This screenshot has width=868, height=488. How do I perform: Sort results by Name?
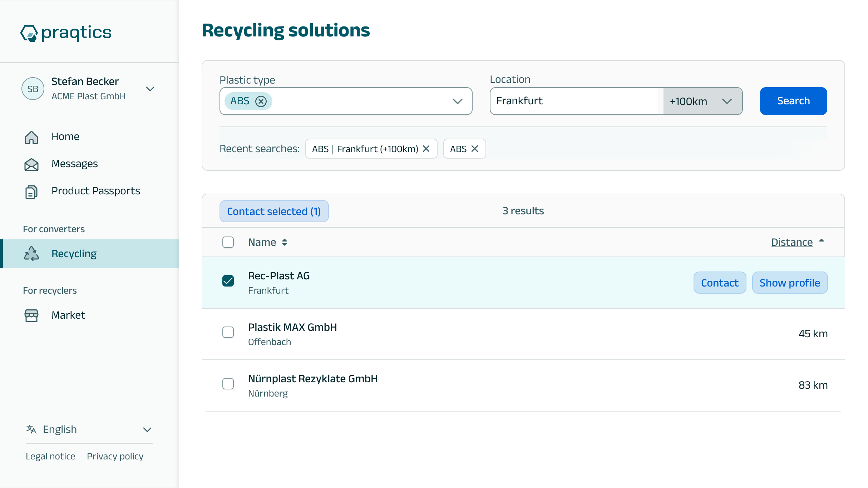pos(268,242)
